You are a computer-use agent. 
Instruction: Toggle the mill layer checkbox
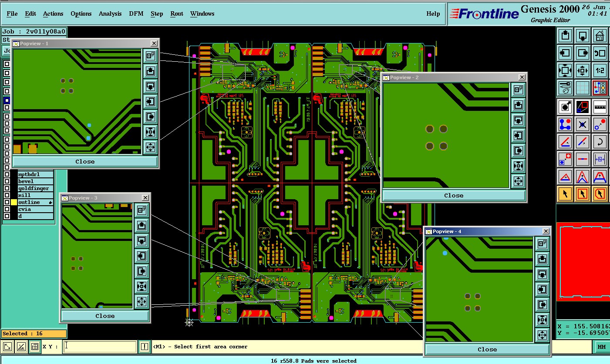(x=7, y=195)
